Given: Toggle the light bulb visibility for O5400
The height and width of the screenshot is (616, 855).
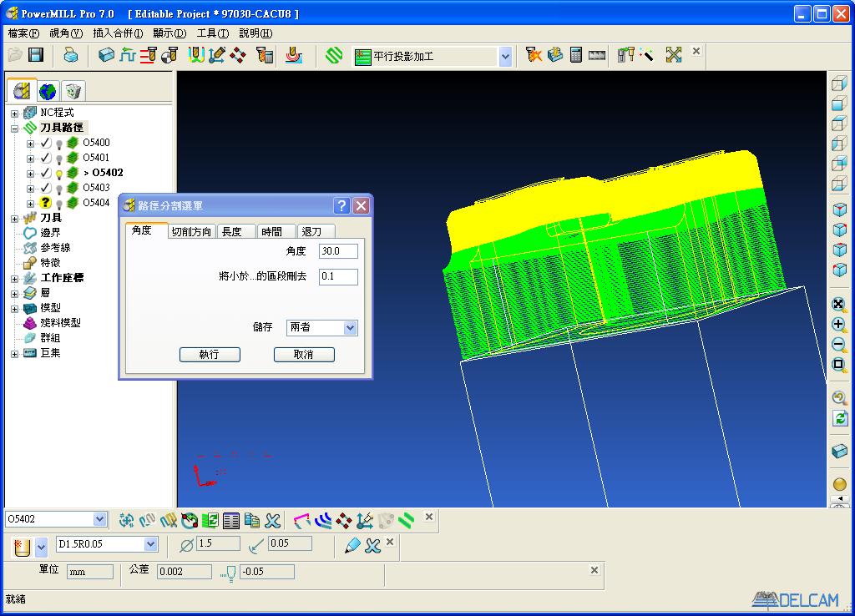Looking at the screenshot, I should 59,144.
